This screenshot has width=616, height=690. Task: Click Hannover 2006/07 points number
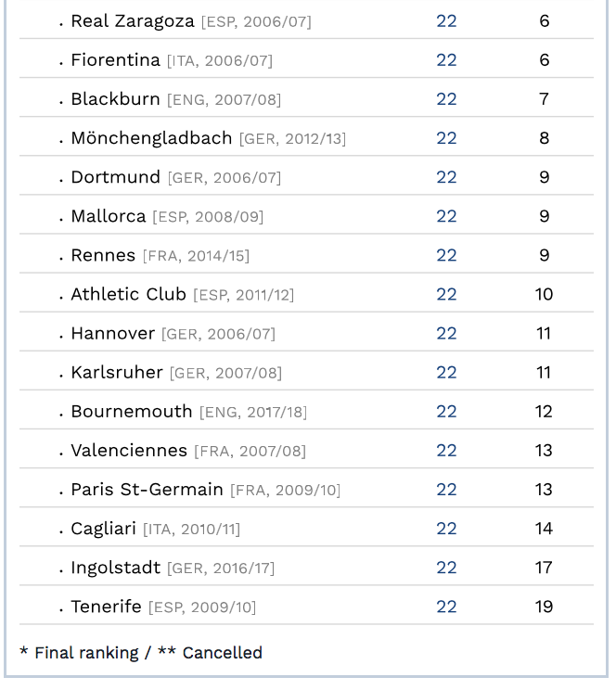click(x=446, y=334)
